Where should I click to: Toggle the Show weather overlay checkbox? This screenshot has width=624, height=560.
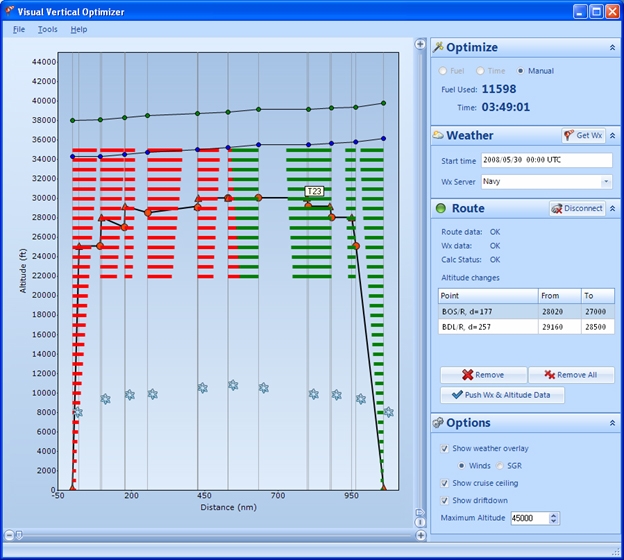tap(445, 449)
